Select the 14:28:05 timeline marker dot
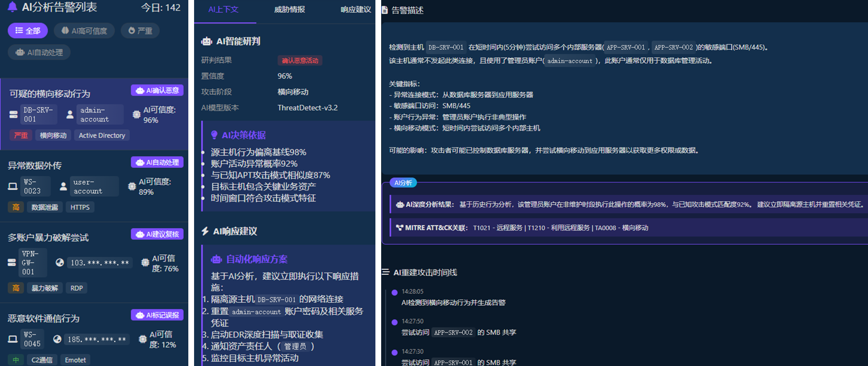The height and width of the screenshot is (366, 868). click(x=394, y=292)
